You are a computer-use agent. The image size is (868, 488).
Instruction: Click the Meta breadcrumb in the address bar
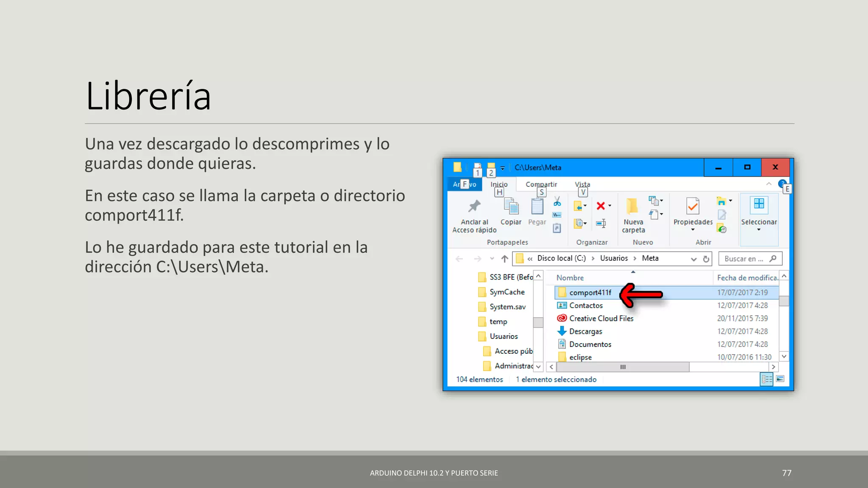[x=650, y=258]
